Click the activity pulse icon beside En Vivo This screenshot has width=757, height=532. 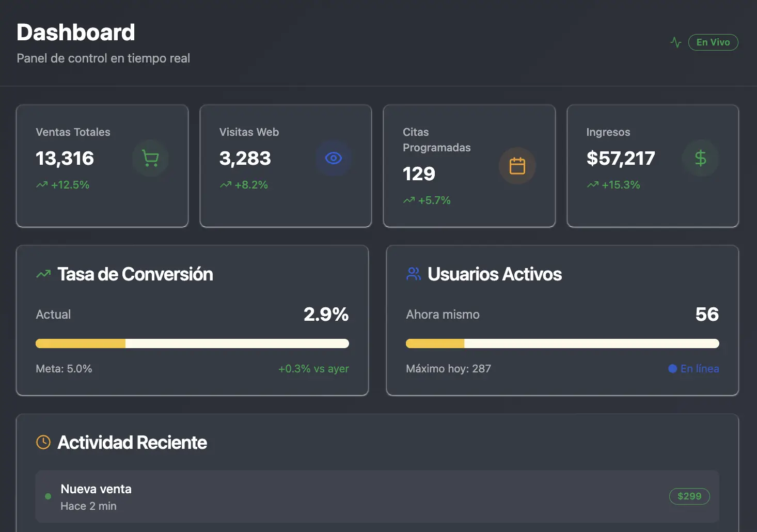tap(676, 42)
